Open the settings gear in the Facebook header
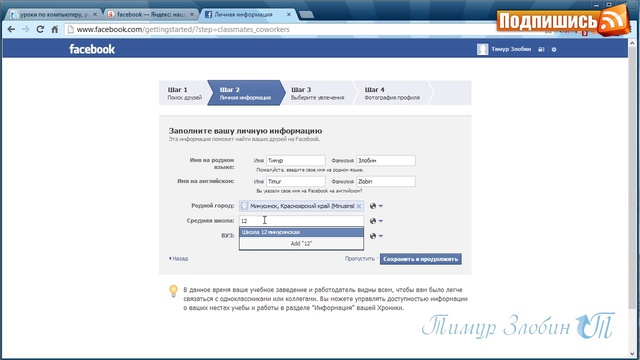The height and width of the screenshot is (360, 640). [x=554, y=49]
